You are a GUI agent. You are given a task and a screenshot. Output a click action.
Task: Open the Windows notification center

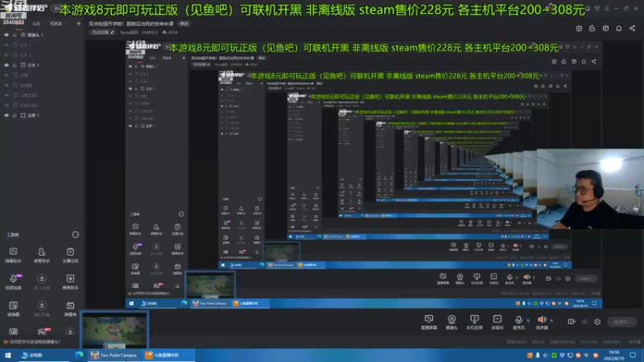click(633, 355)
